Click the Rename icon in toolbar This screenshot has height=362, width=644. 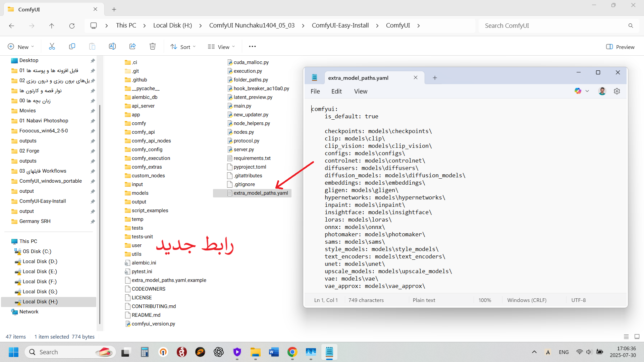click(x=112, y=47)
